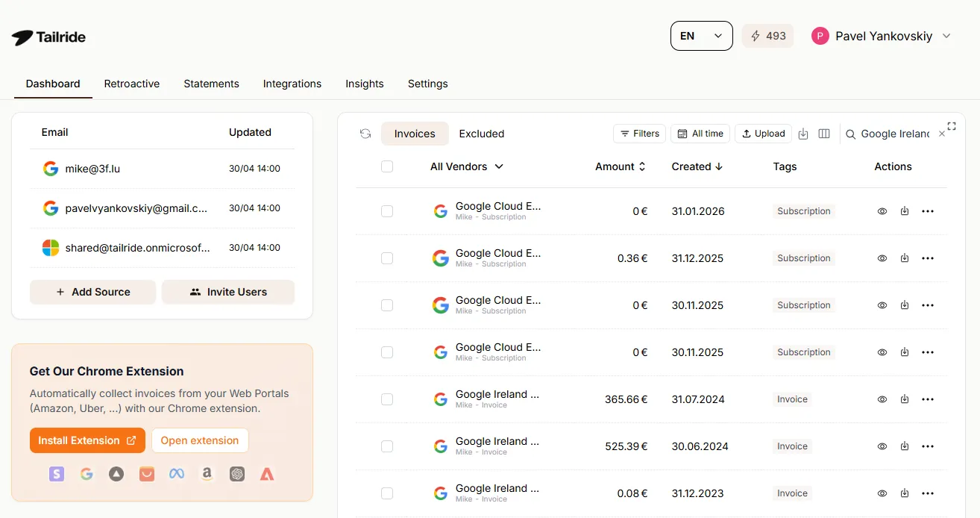Sort invoices by Created date

click(697, 166)
